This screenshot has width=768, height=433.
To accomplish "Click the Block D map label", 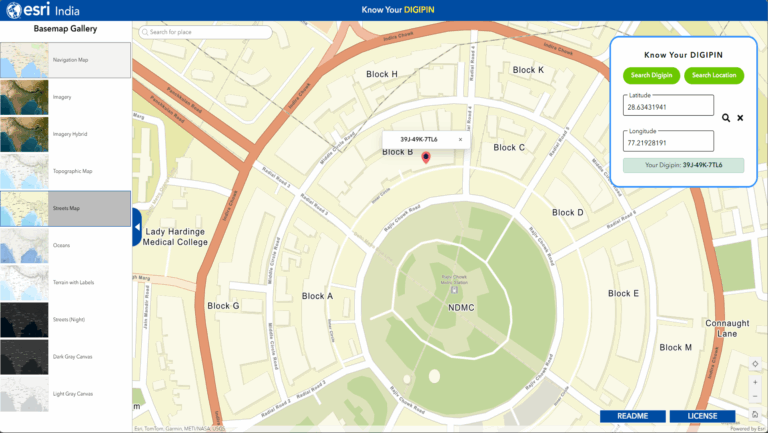I will click(x=568, y=213).
